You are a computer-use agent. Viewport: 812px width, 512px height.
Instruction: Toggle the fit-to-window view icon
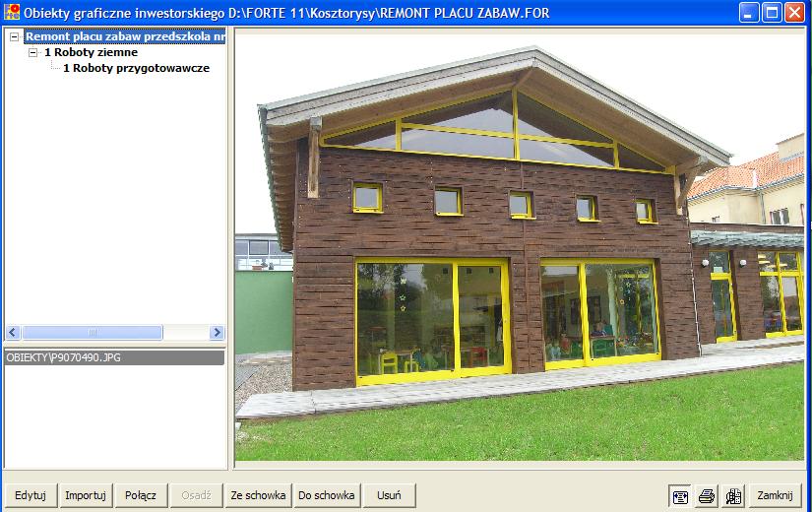click(x=680, y=496)
